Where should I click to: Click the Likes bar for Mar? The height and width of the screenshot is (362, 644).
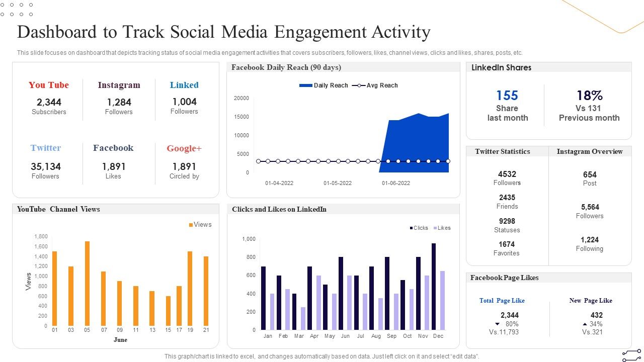(303, 319)
